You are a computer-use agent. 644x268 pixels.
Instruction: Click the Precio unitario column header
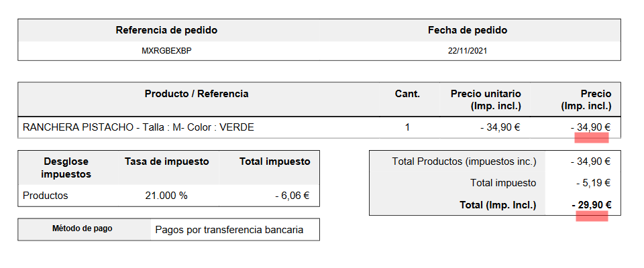pos(486,100)
